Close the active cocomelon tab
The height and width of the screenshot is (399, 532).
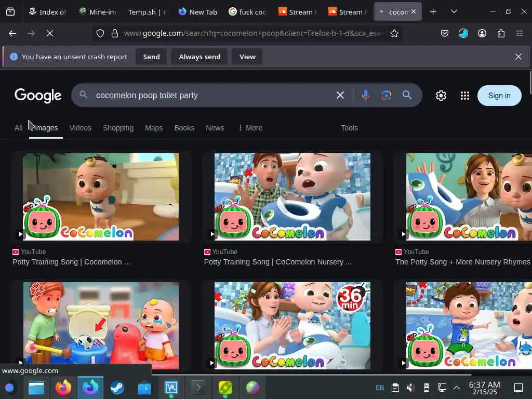click(413, 11)
